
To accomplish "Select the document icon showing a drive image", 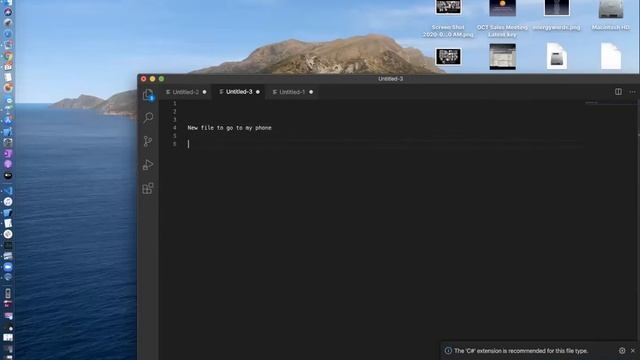I will 557,56.
